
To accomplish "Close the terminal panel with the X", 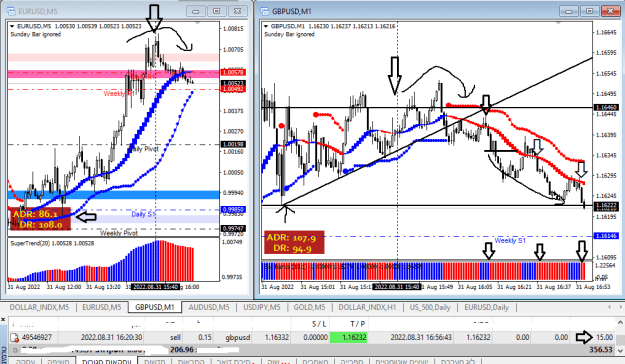I will 3,320.
